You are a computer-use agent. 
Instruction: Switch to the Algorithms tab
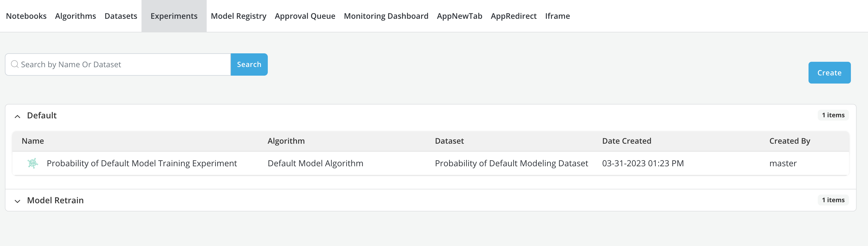(x=76, y=16)
